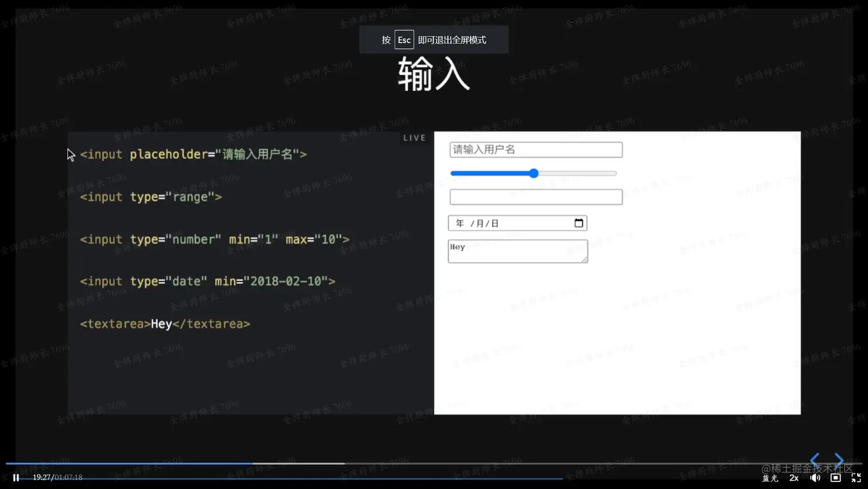Toggle web-page fullscreen mode icon

[836, 478]
